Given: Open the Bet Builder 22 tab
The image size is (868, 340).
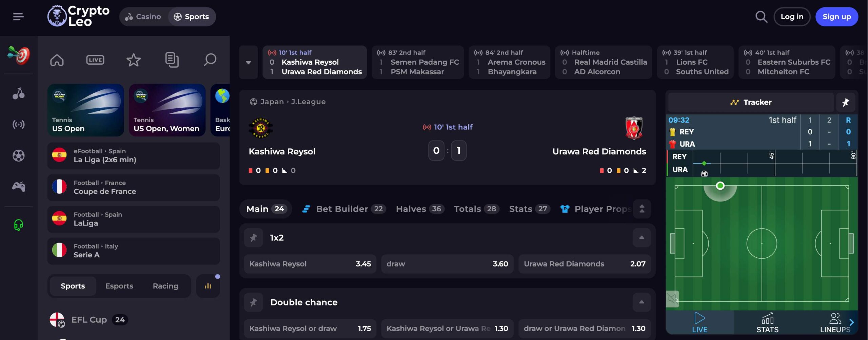Looking at the screenshot, I should click(344, 209).
